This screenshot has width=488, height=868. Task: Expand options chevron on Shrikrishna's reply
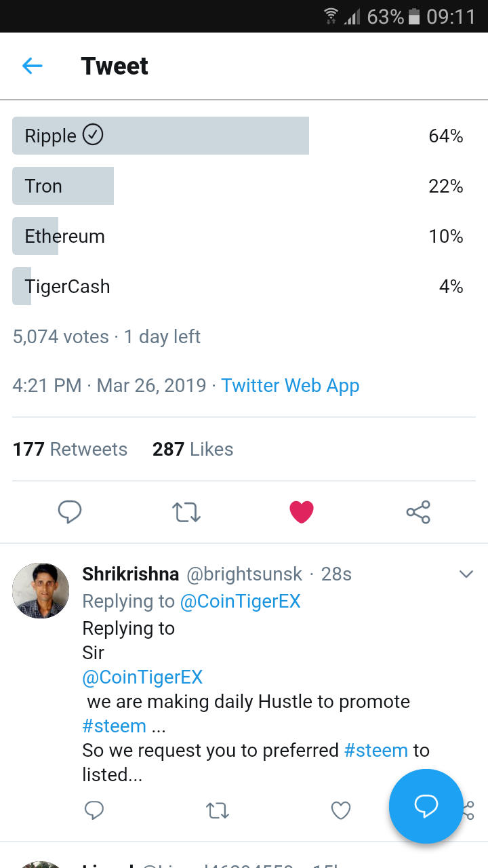click(x=466, y=574)
